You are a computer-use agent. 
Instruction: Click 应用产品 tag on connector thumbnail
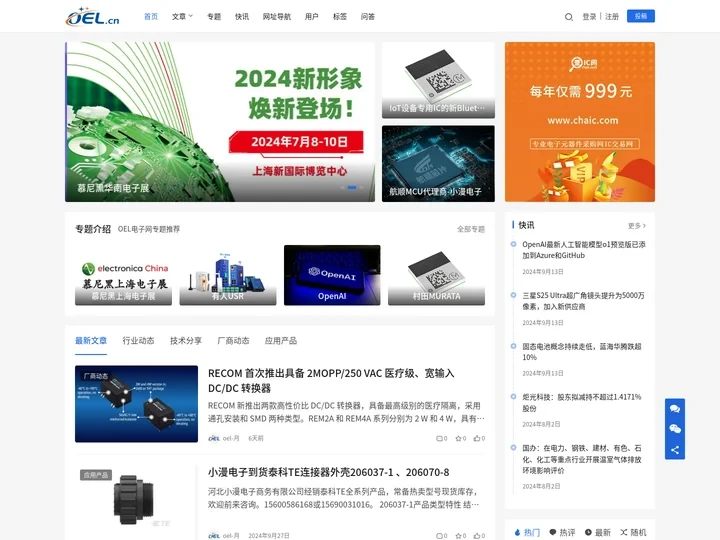click(96, 475)
